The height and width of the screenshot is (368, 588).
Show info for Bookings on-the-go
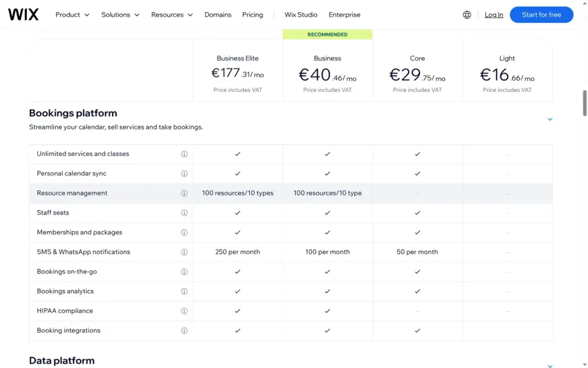(184, 271)
